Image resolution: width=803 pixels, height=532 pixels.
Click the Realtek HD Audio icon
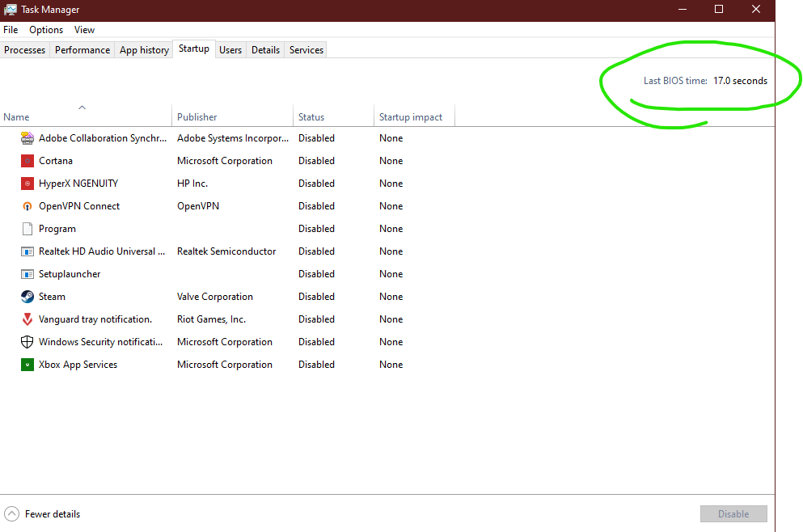(x=27, y=251)
